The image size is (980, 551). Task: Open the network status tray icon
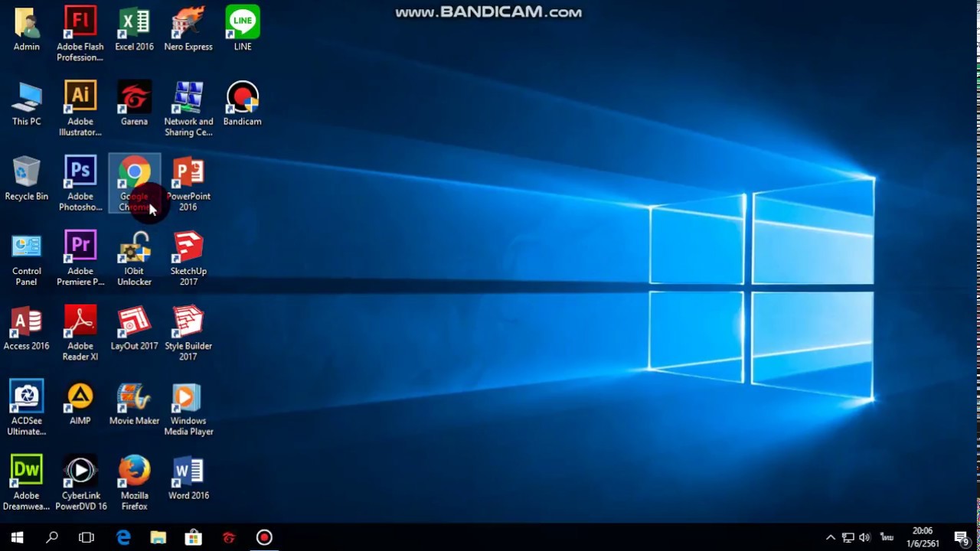point(848,537)
